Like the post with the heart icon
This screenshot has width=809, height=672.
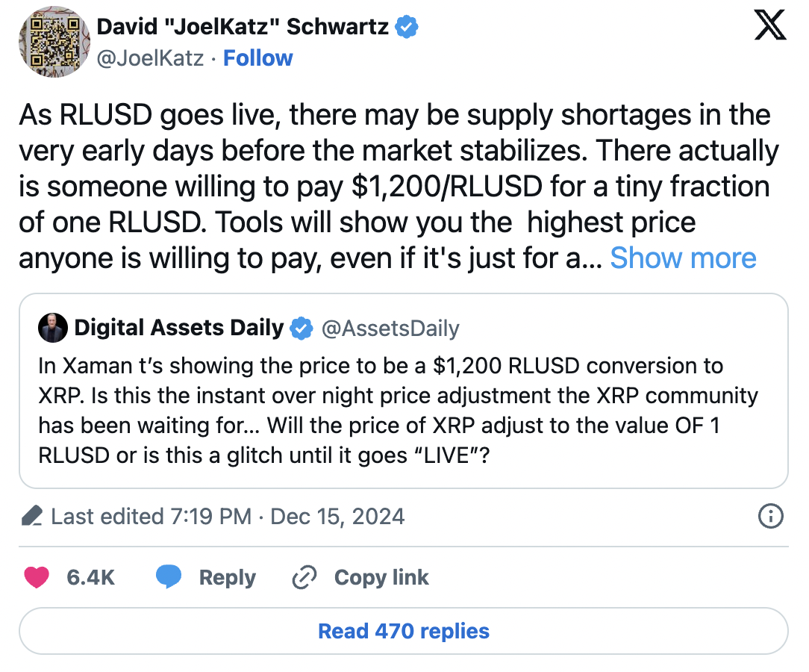point(37,577)
